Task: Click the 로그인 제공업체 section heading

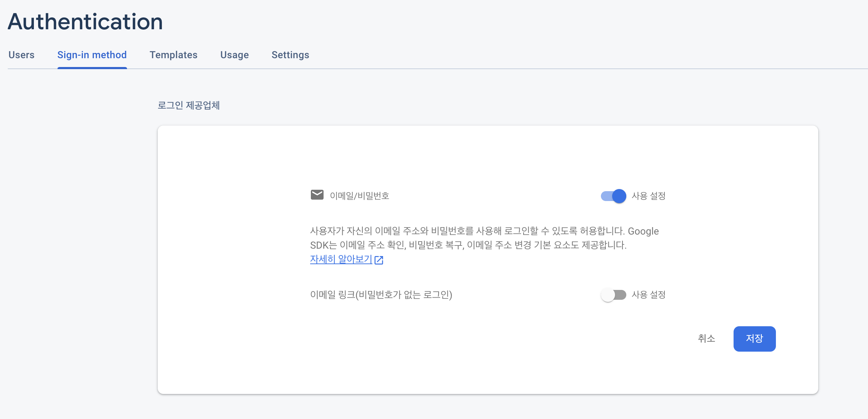Action: click(x=188, y=105)
